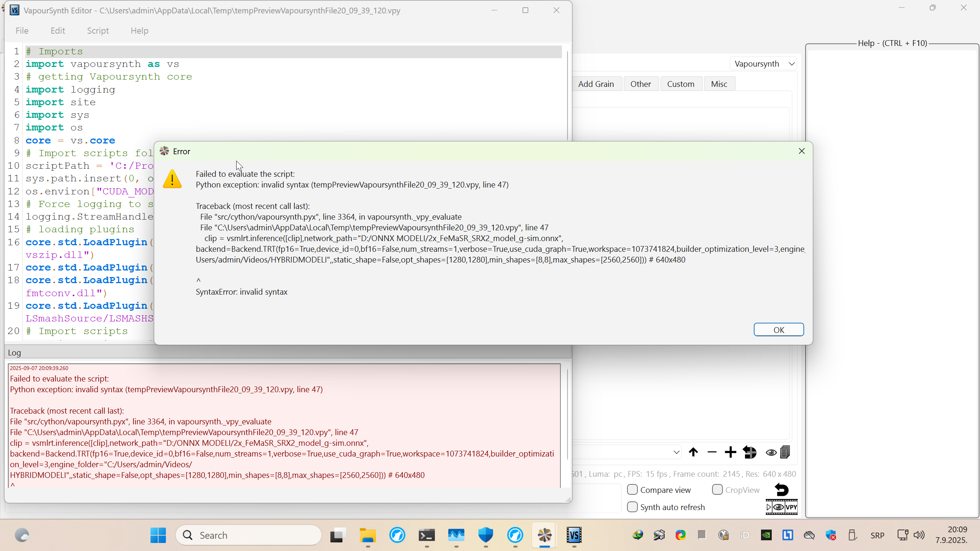Click the move-up arrow icon

tap(693, 452)
